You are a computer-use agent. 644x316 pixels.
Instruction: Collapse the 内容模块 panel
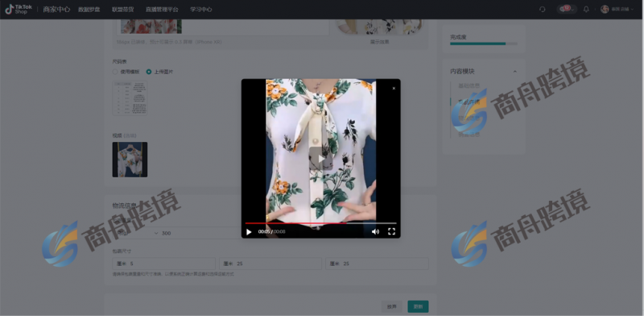[515, 71]
